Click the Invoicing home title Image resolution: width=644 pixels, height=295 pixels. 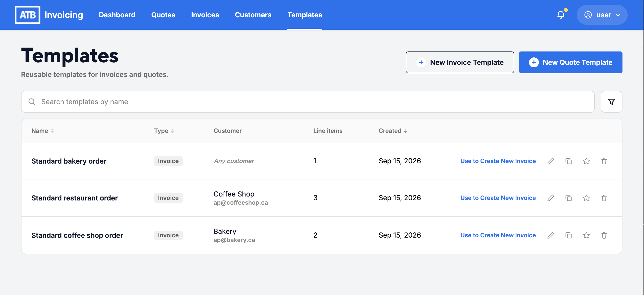click(64, 15)
